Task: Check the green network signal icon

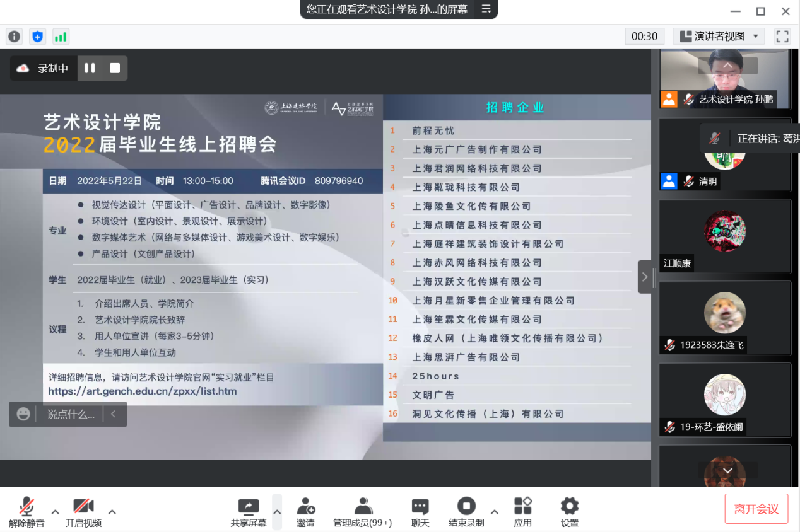Action: tap(61, 37)
